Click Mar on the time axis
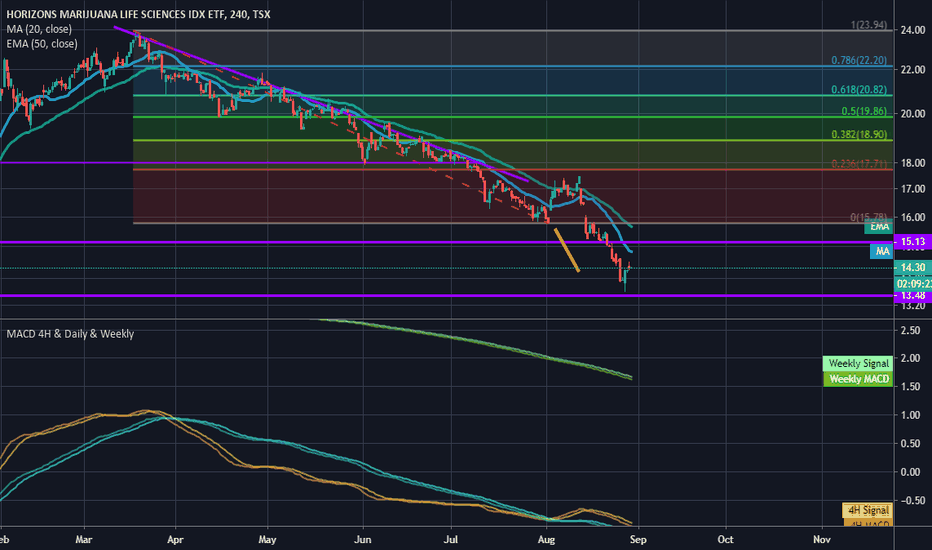Screen dimensions: 932x550 [84, 540]
